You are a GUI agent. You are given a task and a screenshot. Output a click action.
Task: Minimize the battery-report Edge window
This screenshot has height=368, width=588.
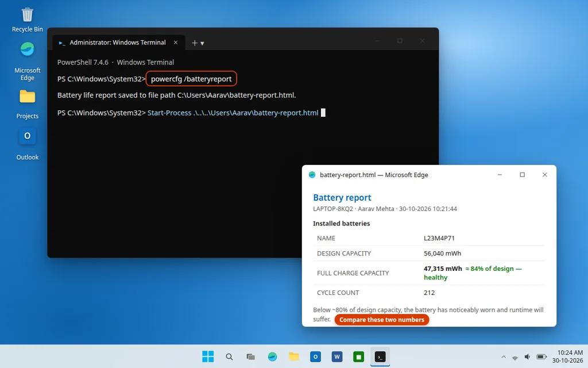[x=500, y=175]
